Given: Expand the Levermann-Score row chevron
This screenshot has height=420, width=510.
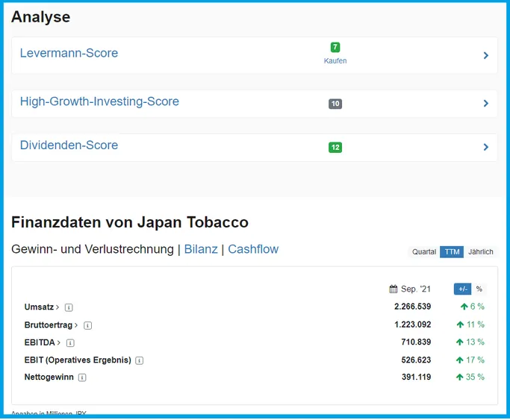Looking at the screenshot, I should (486, 55).
